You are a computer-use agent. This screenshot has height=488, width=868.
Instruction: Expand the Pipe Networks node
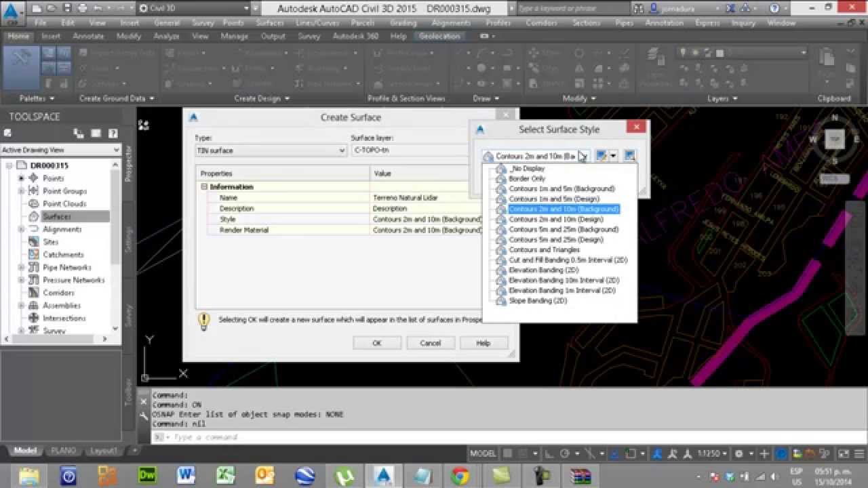21,268
